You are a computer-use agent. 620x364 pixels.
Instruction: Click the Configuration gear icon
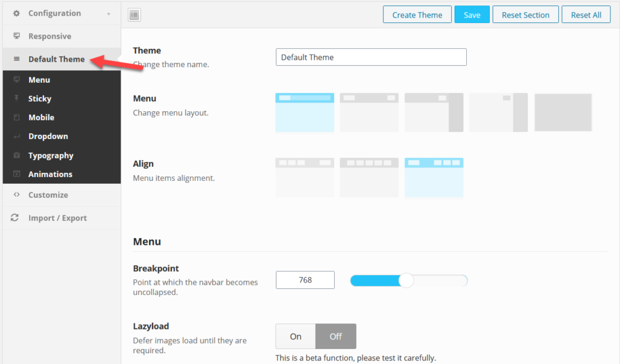point(16,13)
